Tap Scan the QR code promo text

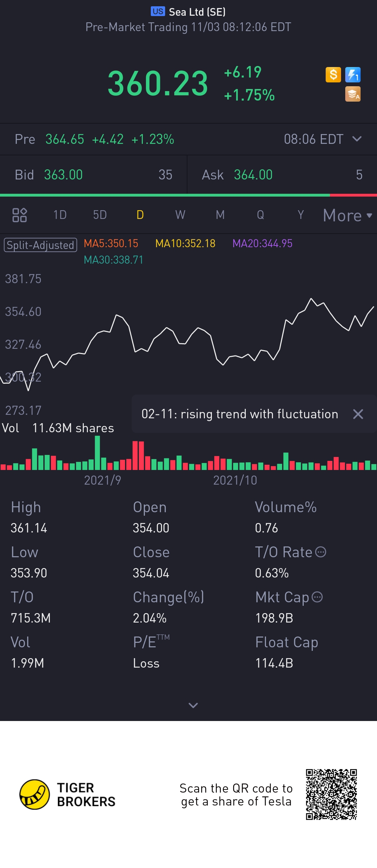(x=236, y=795)
